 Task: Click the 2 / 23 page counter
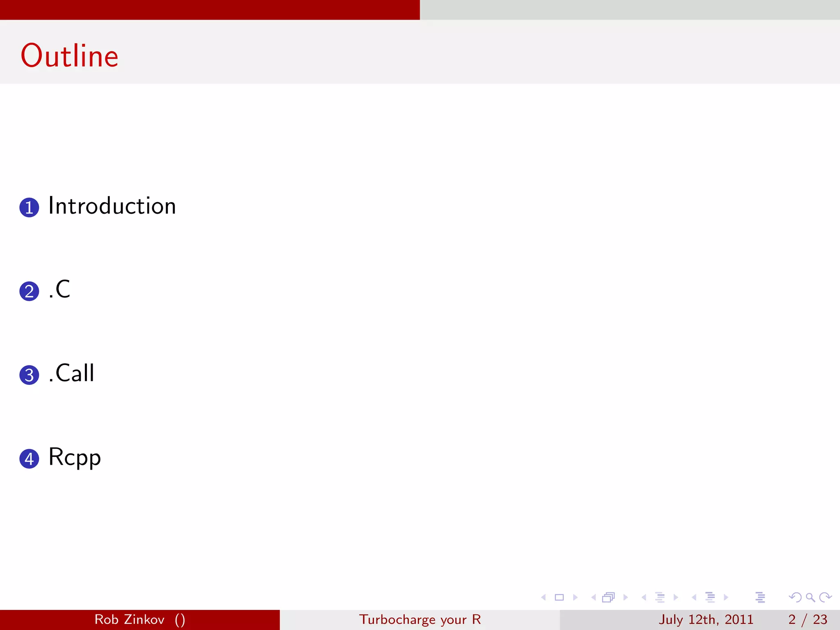pos(807,619)
